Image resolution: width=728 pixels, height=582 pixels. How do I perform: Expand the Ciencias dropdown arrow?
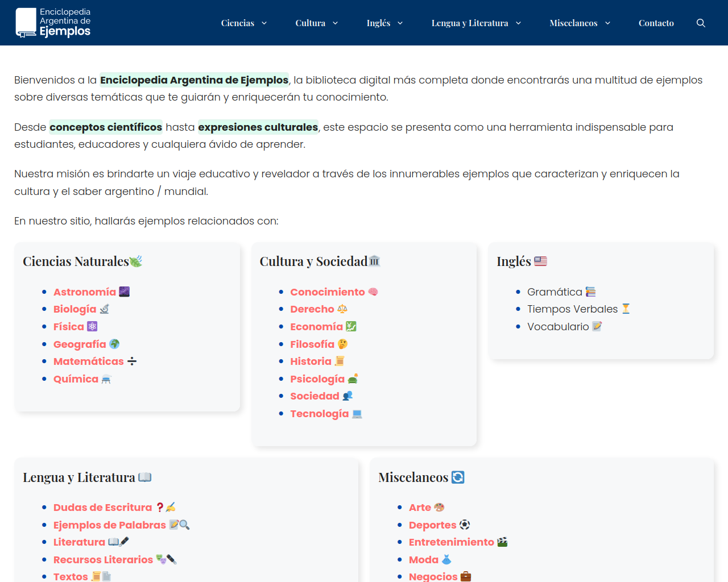point(264,23)
